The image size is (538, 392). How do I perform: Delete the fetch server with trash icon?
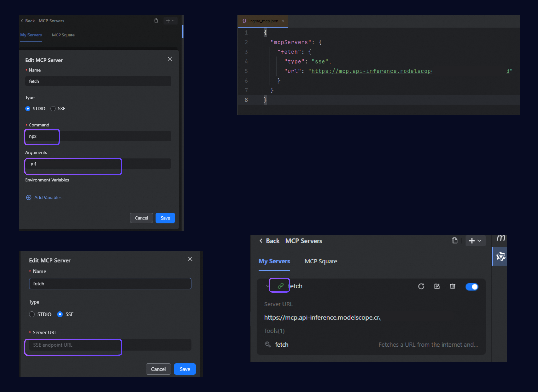click(x=452, y=286)
